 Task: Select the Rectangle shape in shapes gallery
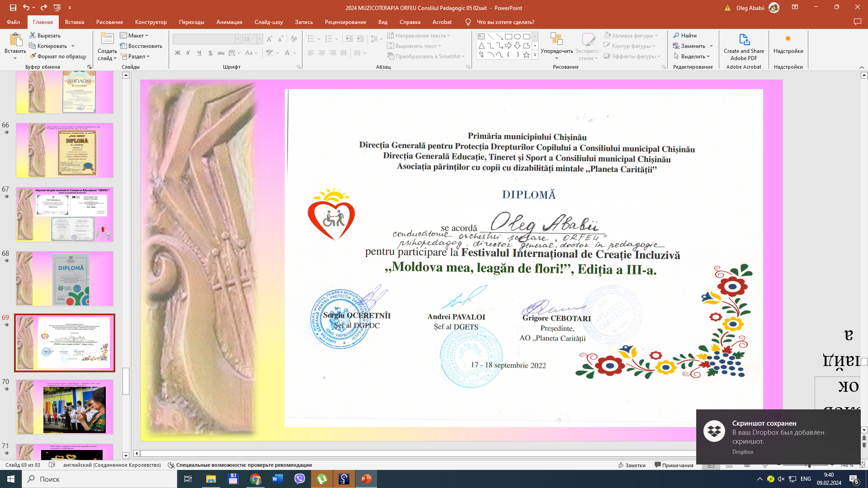[509, 37]
